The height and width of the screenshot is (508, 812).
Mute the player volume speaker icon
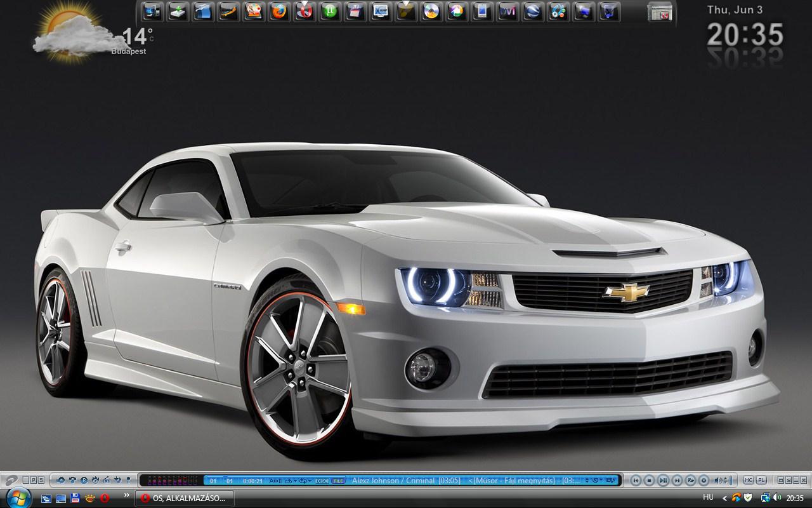[x=718, y=481]
